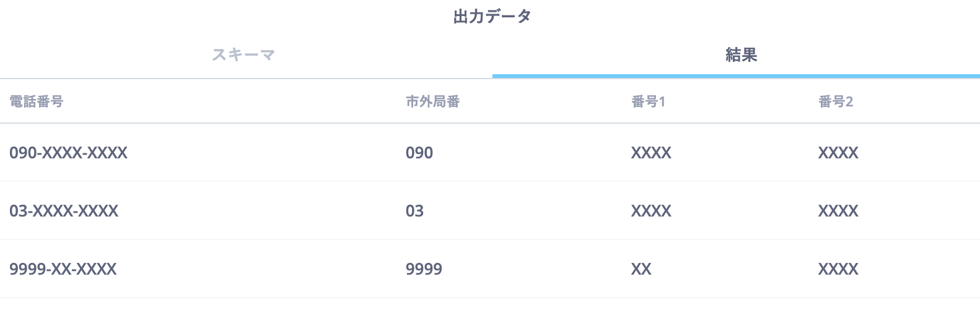Viewport: 980px width, 313px height.
Task: Click the 番号1 value in the 03 row
Action: (x=651, y=211)
